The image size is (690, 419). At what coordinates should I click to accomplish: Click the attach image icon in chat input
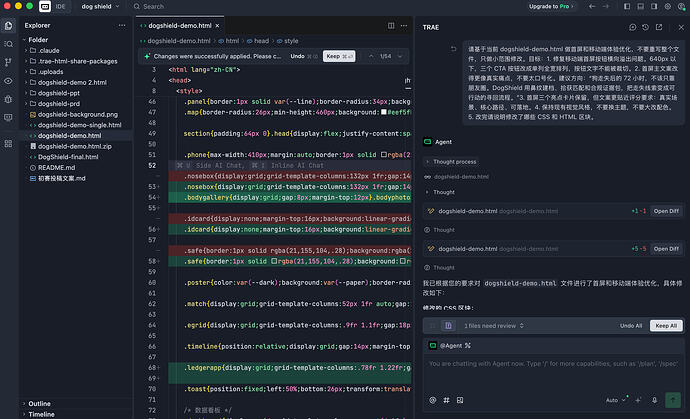point(460,400)
